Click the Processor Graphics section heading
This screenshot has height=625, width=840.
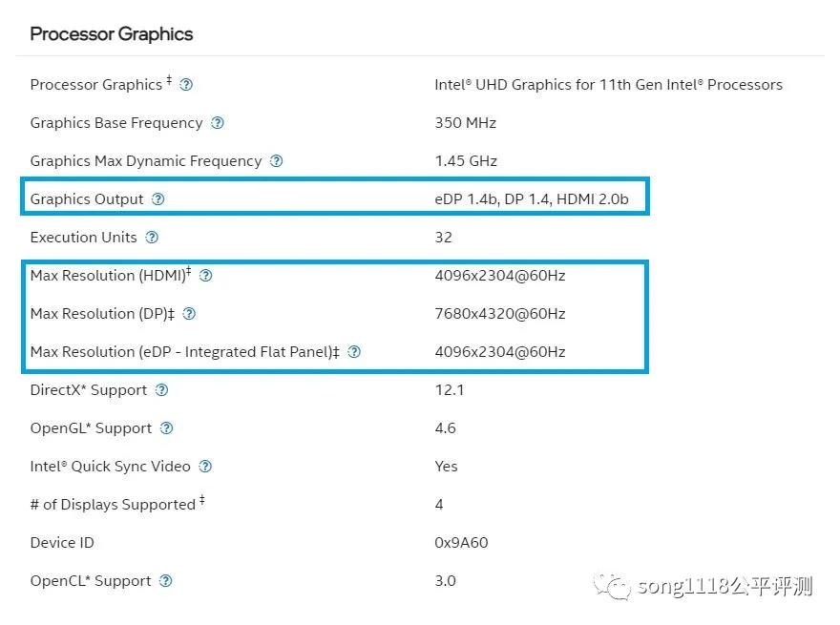[x=112, y=34]
